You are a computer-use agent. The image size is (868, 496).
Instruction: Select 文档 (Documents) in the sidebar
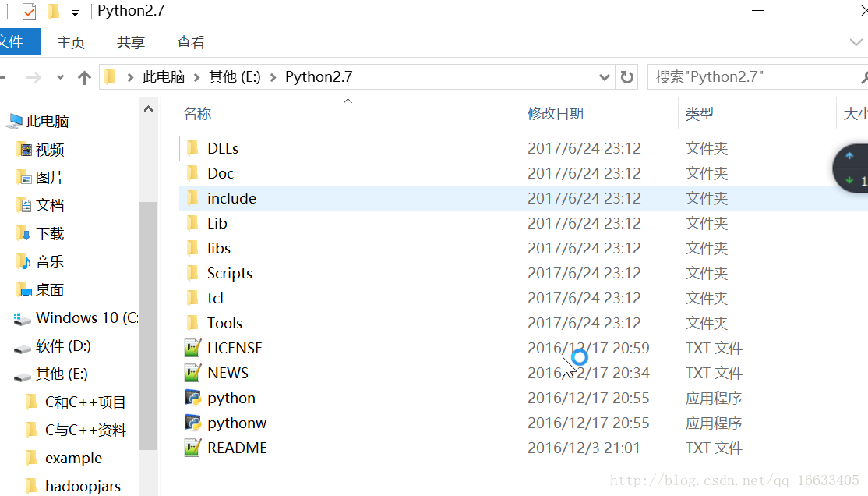click(x=50, y=206)
